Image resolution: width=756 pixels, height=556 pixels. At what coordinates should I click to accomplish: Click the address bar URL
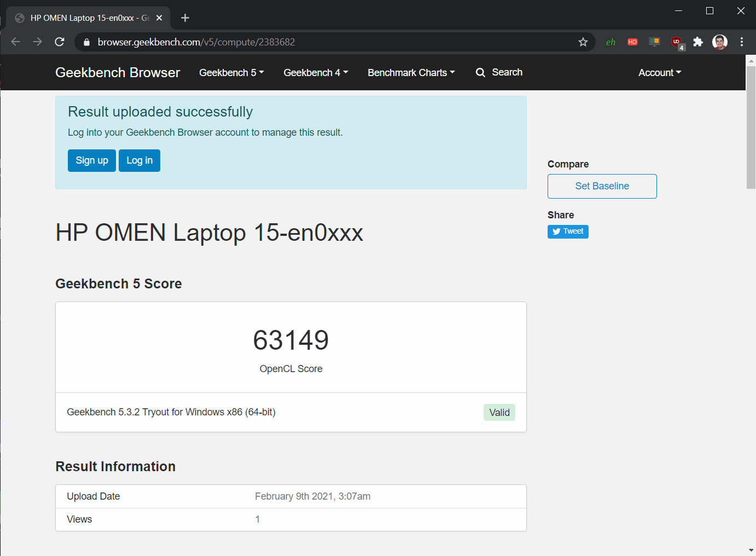click(x=196, y=42)
